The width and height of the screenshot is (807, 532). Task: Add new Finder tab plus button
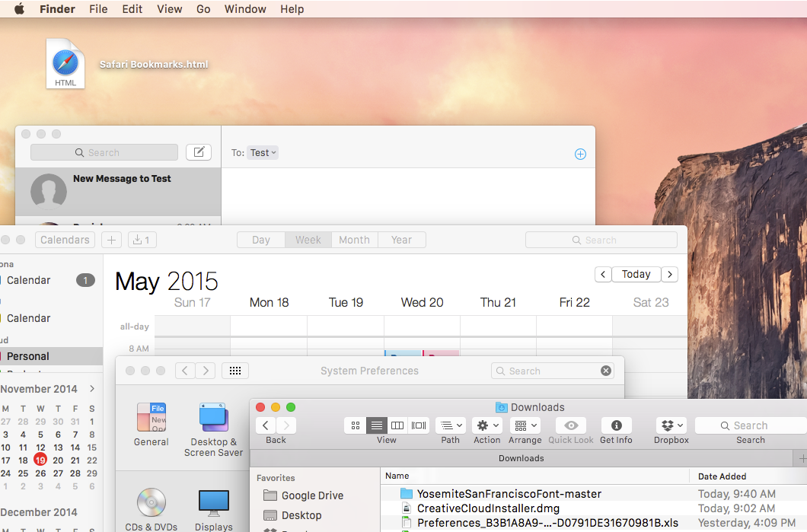(x=802, y=458)
